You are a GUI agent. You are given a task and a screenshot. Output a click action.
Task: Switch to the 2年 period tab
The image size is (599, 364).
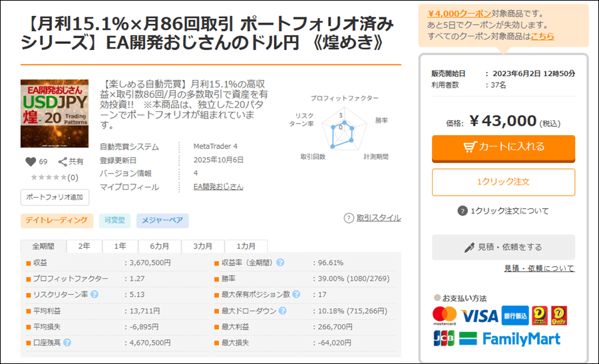(x=84, y=246)
